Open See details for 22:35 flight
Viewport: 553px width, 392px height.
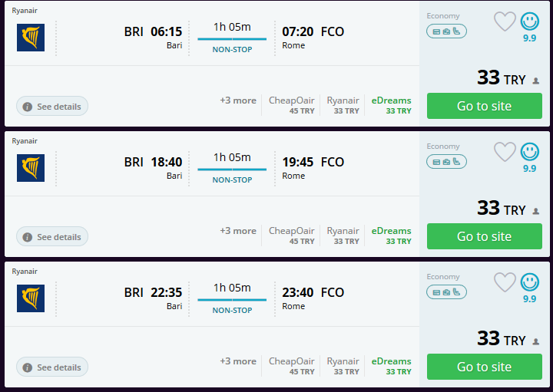coord(52,367)
